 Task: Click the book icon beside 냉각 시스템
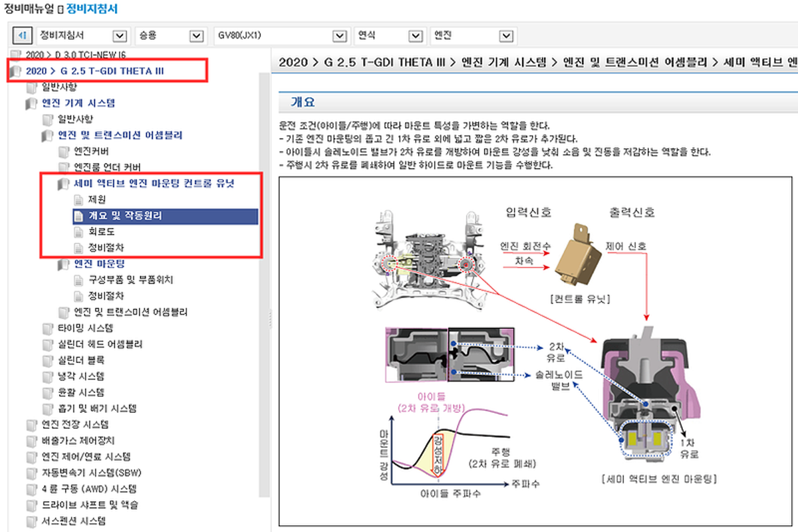point(47,376)
